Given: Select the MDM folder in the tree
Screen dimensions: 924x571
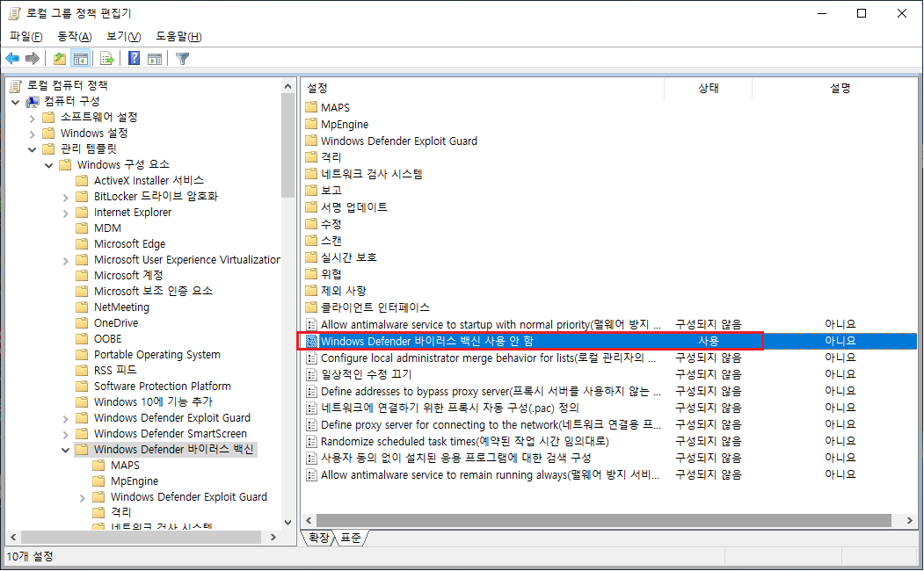Looking at the screenshot, I should [x=107, y=228].
